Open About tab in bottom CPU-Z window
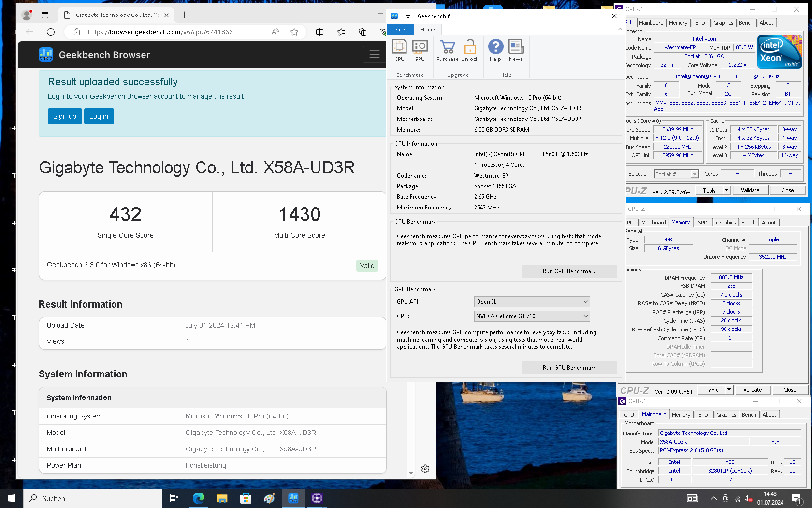Image resolution: width=812 pixels, height=508 pixels. tap(769, 415)
